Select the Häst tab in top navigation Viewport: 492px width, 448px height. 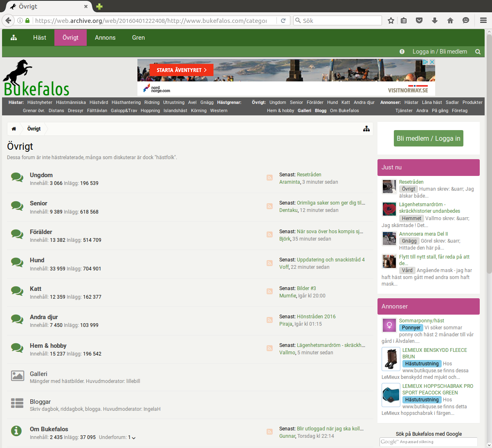coord(40,38)
